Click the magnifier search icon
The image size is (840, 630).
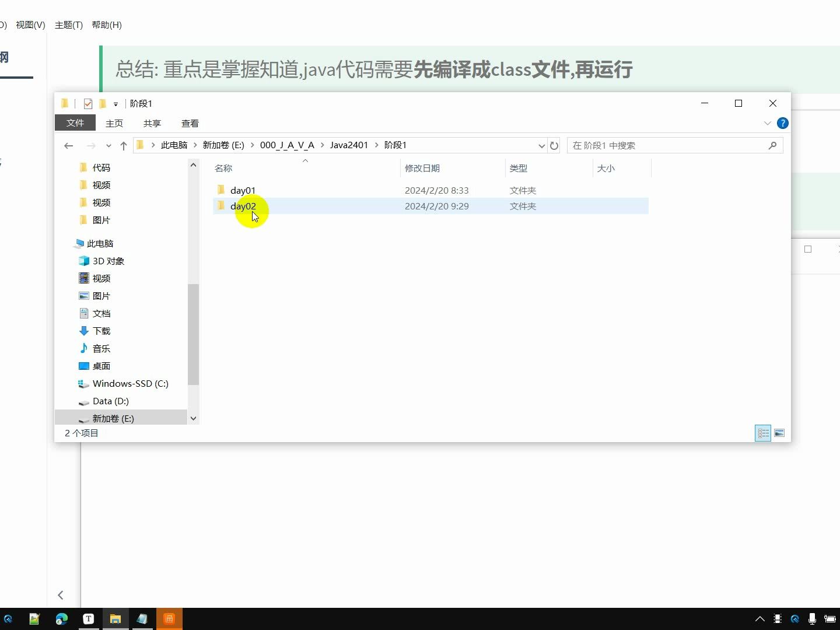(772, 145)
